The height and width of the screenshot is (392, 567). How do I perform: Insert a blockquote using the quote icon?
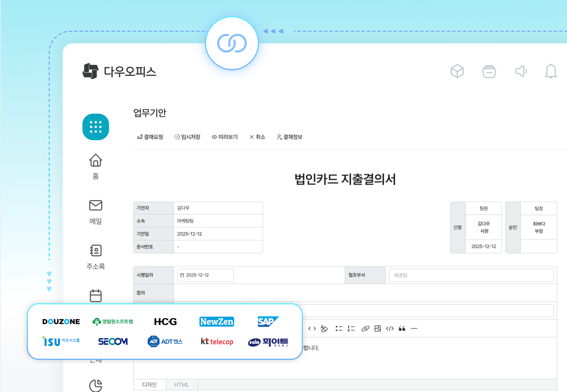click(x=402, y=329)
